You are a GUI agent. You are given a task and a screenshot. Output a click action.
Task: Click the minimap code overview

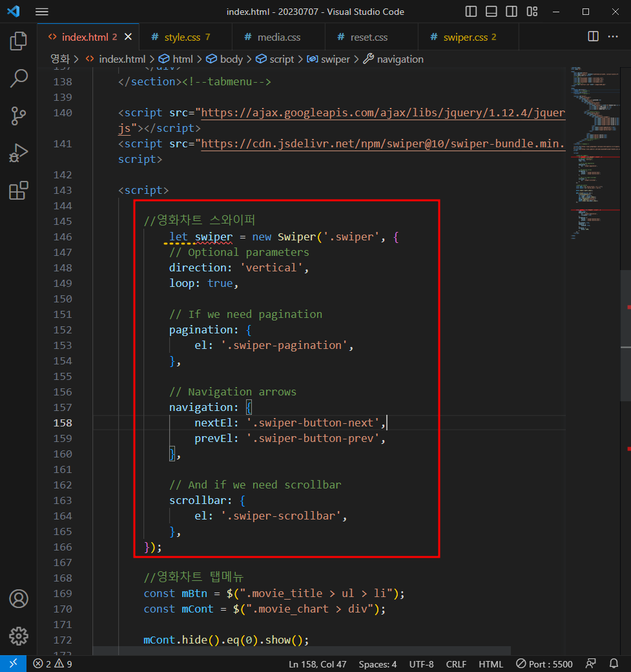pyautogui.click(x=595, y=152)
